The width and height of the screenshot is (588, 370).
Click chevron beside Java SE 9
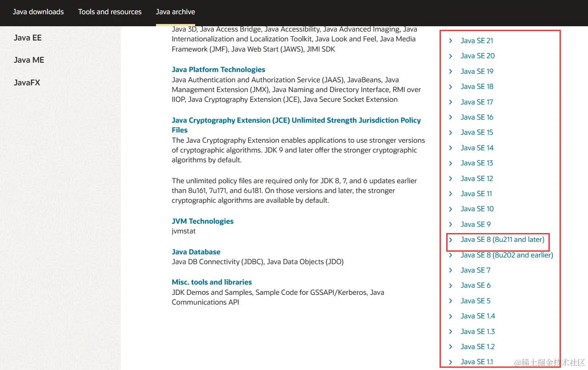tap(451, 225)
